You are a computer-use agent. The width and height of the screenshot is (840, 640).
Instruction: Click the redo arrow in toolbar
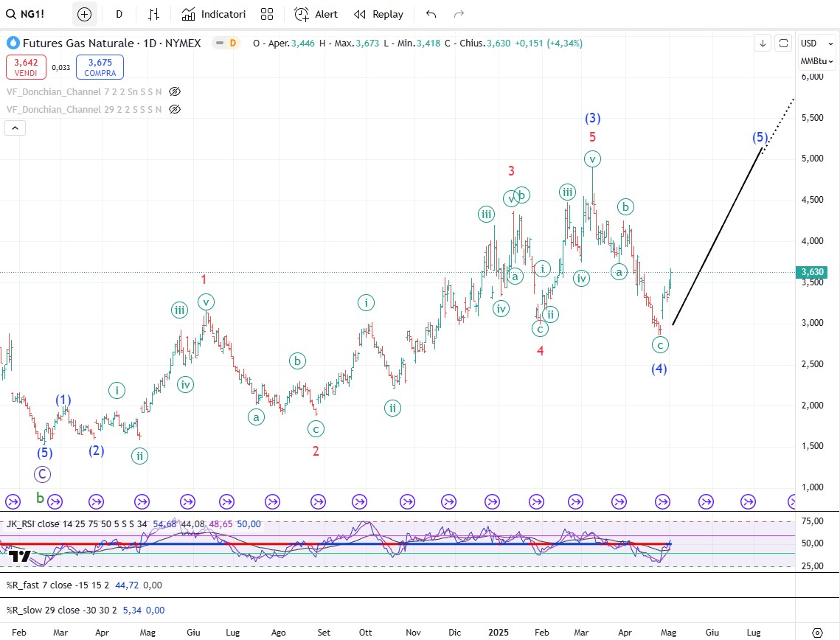pyautogui.click(x=459, y=14)
